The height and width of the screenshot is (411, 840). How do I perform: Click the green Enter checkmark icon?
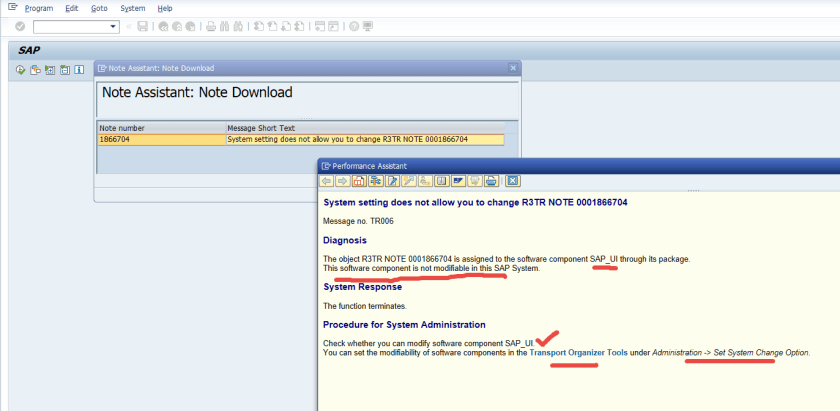[x=20, y=26]
